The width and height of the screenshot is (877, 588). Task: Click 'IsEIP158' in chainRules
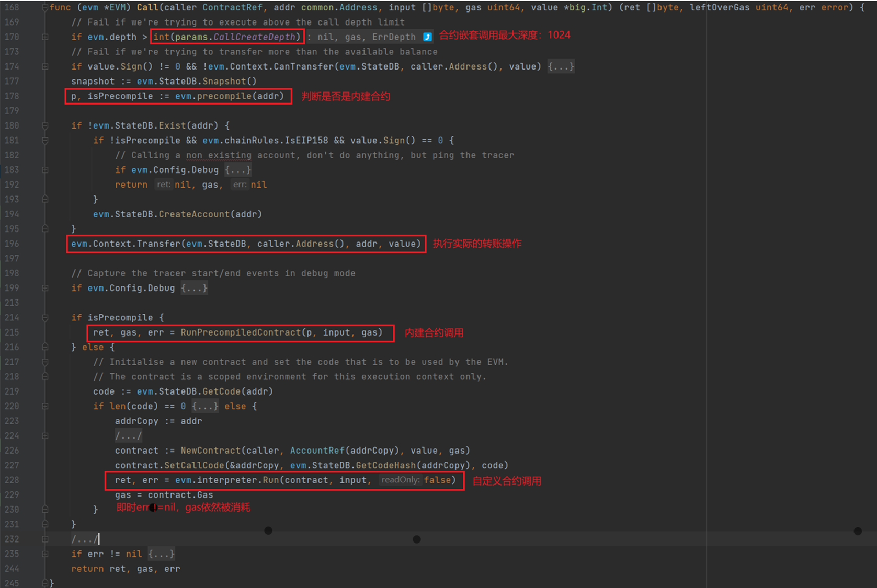pyautogui.click(x=306, y=140)
